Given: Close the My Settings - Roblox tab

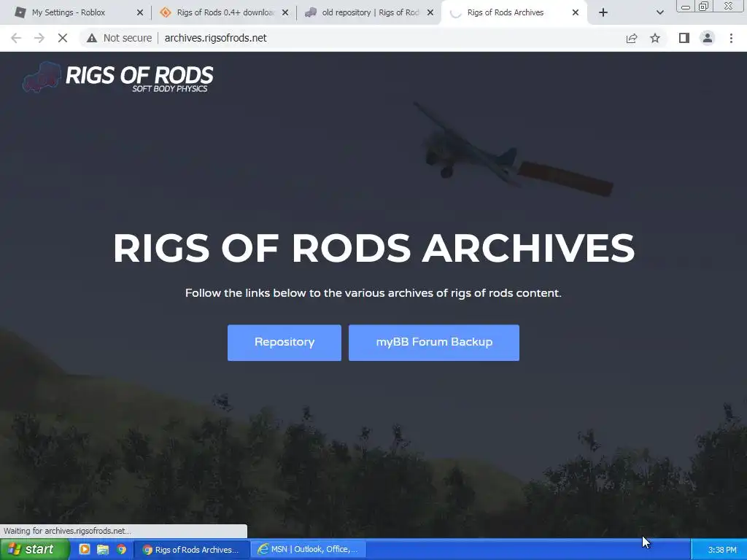Looking at the screenshot, I should click(x=139, y=13).
